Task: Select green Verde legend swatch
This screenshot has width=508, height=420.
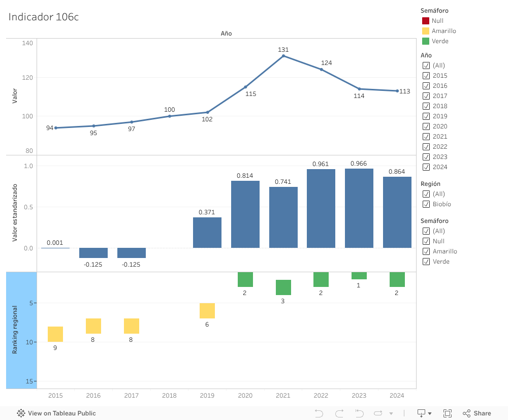Action: point(426,41)
